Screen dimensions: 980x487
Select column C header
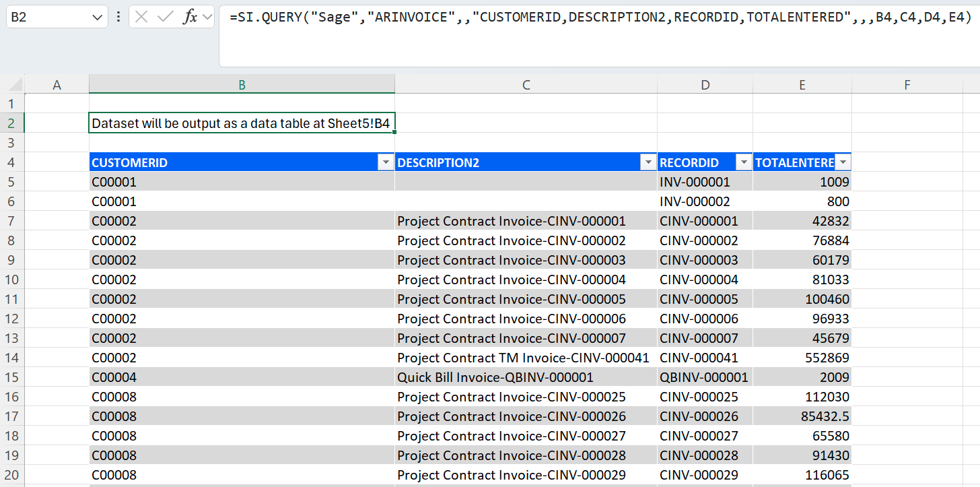526,85
